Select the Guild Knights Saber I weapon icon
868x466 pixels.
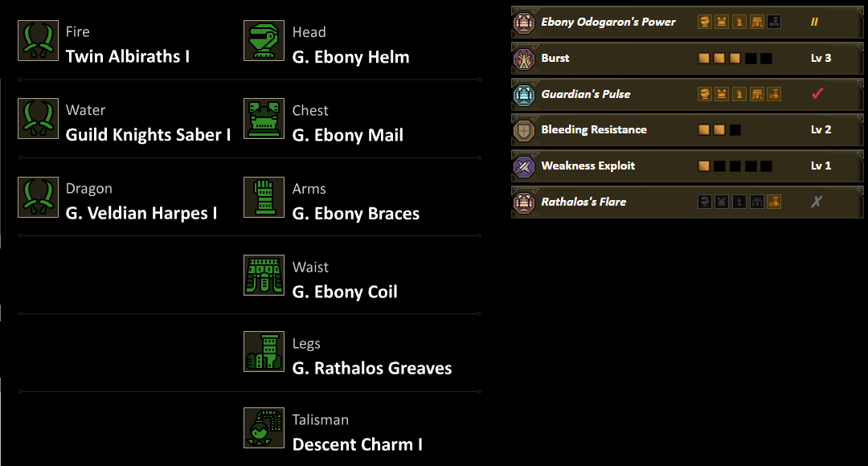[x=38, y=119]
